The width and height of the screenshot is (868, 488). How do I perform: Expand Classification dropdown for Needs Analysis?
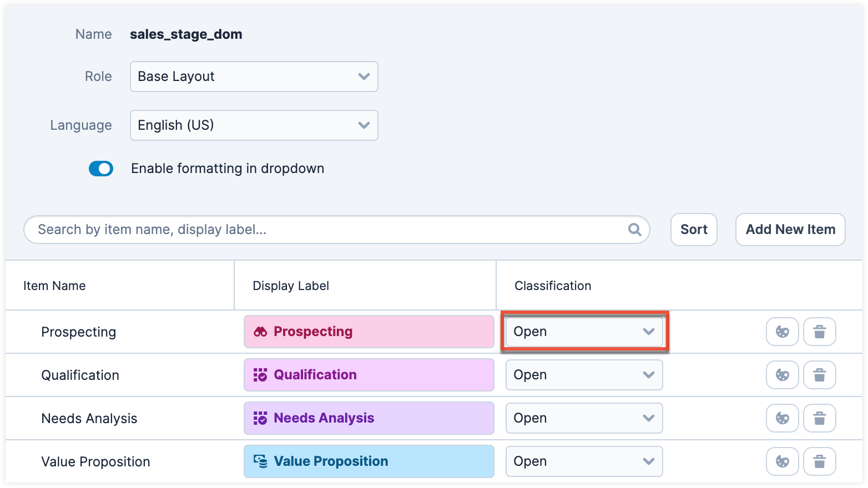584,418
